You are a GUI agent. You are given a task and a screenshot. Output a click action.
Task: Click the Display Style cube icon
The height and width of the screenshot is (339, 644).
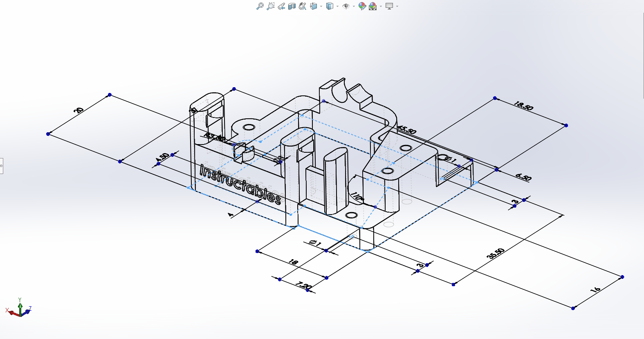[330, 6]
